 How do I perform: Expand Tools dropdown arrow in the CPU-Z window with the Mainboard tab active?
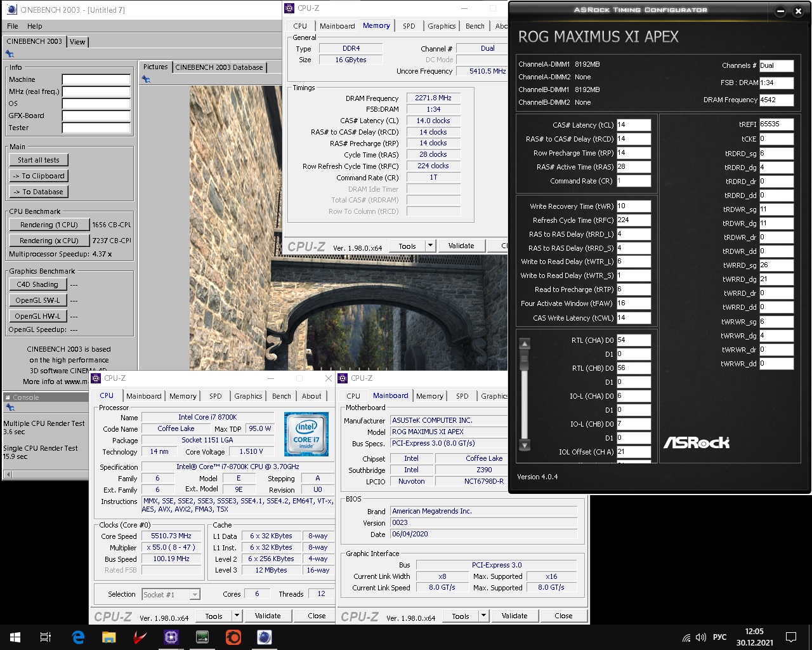[483, 616]
